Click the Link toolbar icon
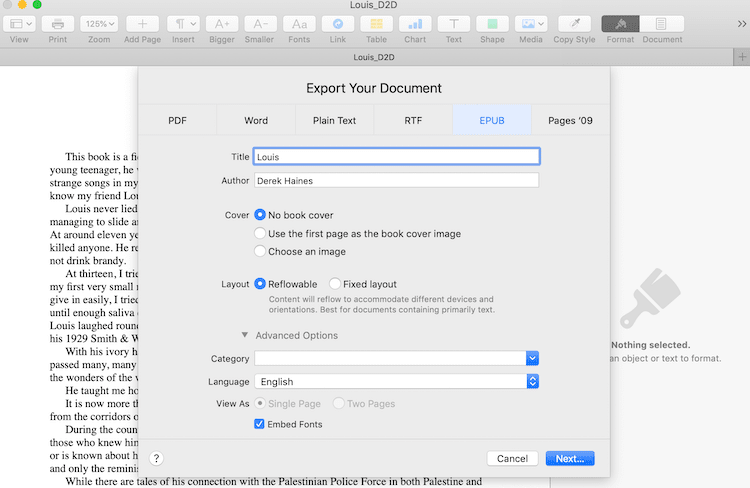Viewport: 750px width, 488px height. click(338, 24)
